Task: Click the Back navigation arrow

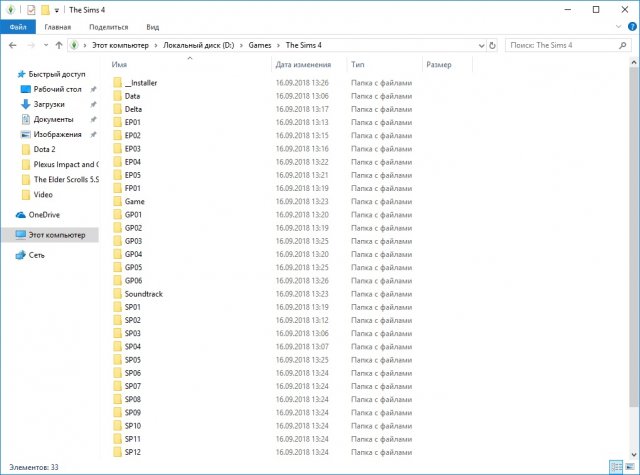Action: 13,45
